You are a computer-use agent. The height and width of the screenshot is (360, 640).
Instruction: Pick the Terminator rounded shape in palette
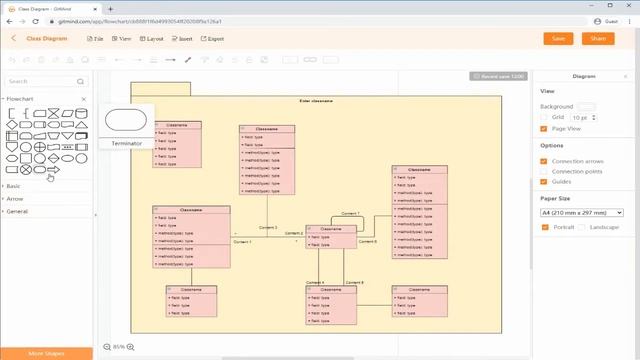(40, 169)
